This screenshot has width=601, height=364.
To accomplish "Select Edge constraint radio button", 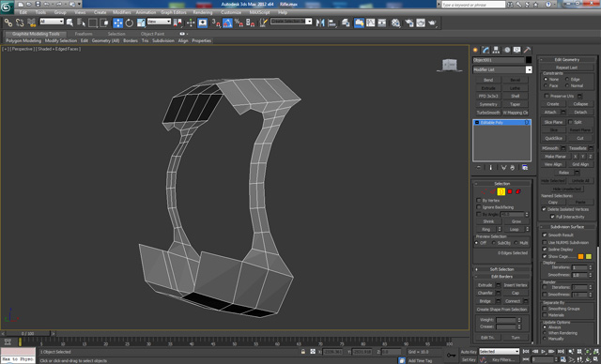I will point(567,79).
